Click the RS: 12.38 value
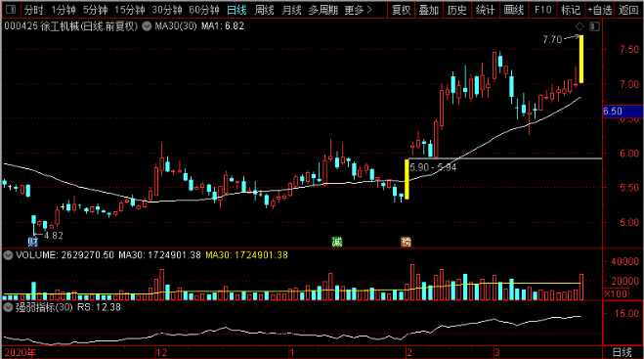 click(x=99, y=307)
